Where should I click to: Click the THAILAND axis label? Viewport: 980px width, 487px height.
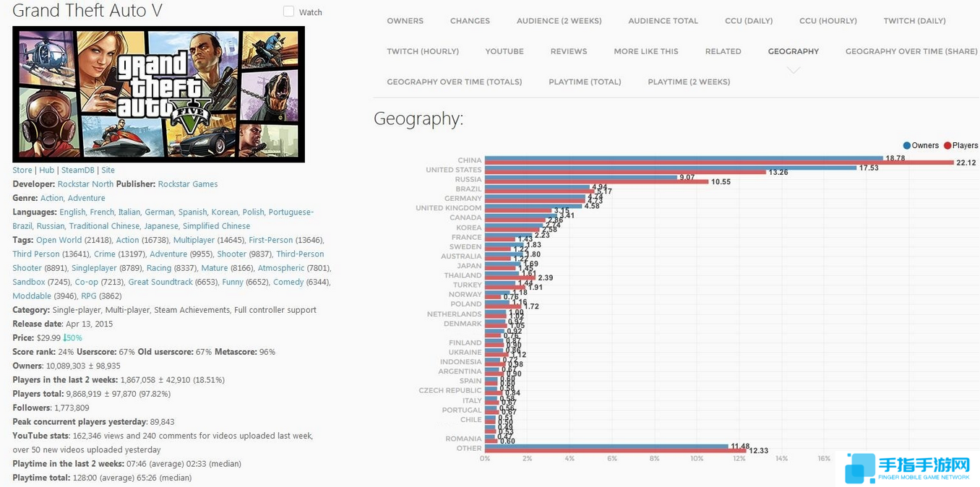pos(463,275)
